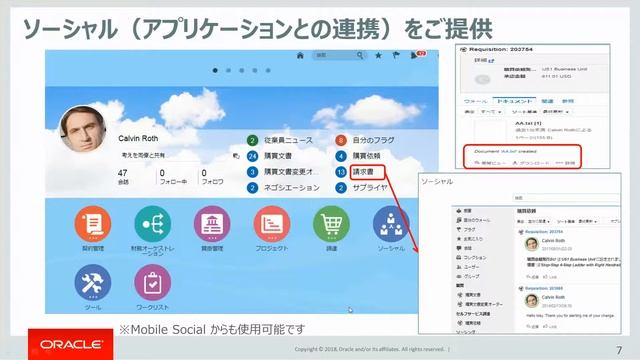Open the ソーシャル app icon
The width and height of the screenshot is (640, 360).
391,224
